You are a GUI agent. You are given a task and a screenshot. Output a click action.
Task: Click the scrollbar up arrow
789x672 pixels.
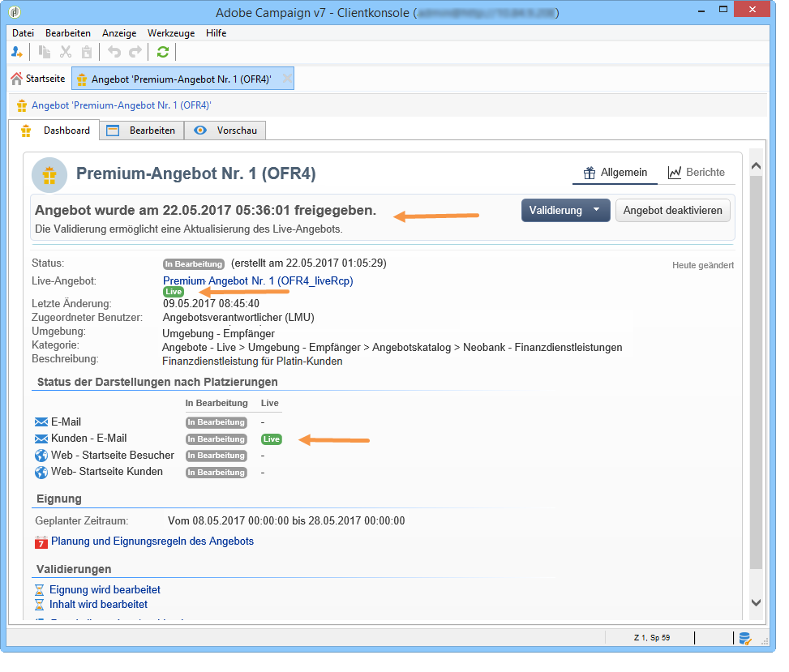[x=756, y=166]
